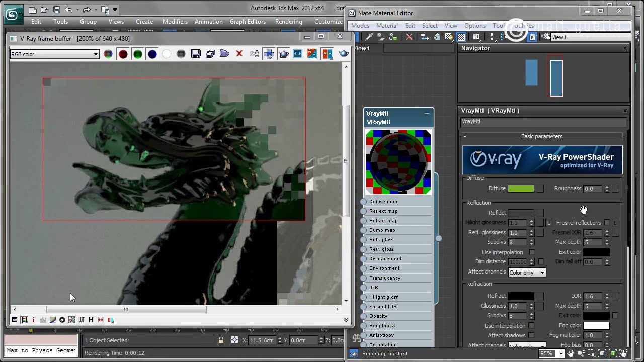Close the Navigator panel
644x362 pixels.
[625, 48]
